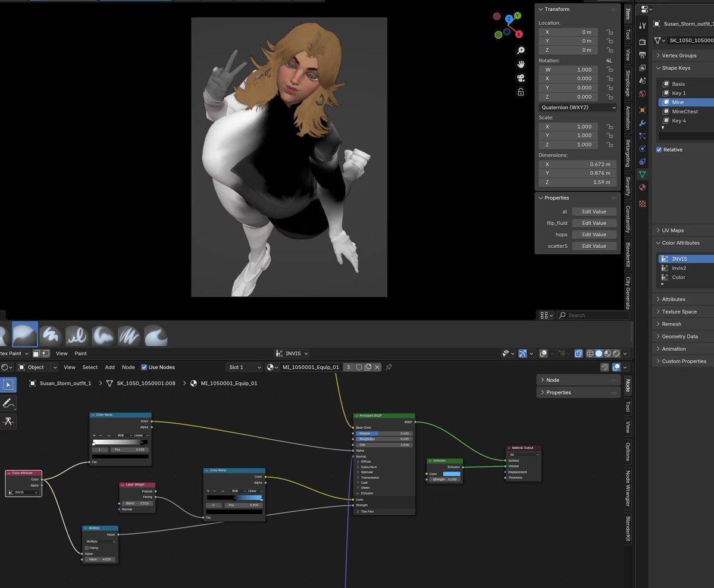Select the Links Cut tool in node editor
Screen dimensions: 714x588
pyautogui.click(x=8, y=421)
